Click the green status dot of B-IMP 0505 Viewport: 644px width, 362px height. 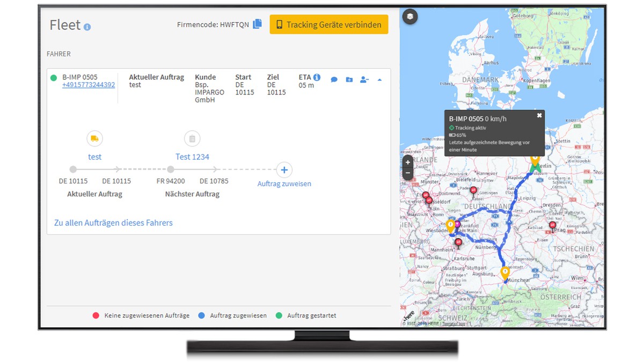tap(54, 78)
